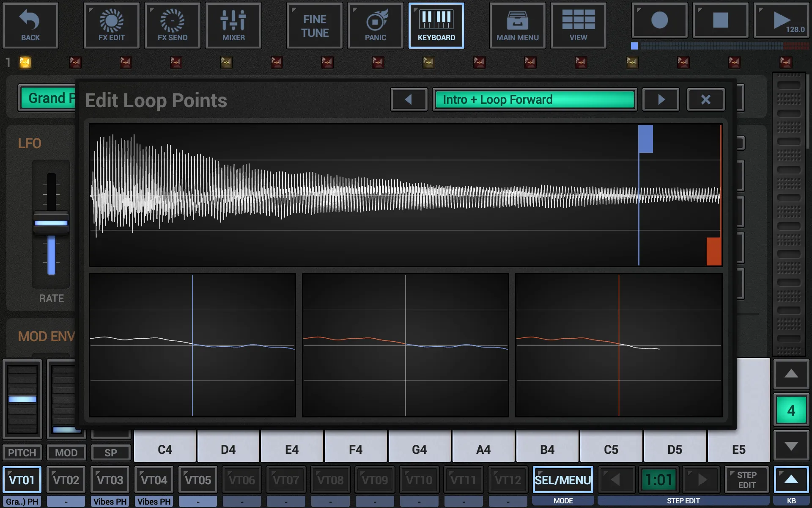Expand loop mode dropdown Intro + Loop Forward
This screenshot has width=812, height=508.
534,99
